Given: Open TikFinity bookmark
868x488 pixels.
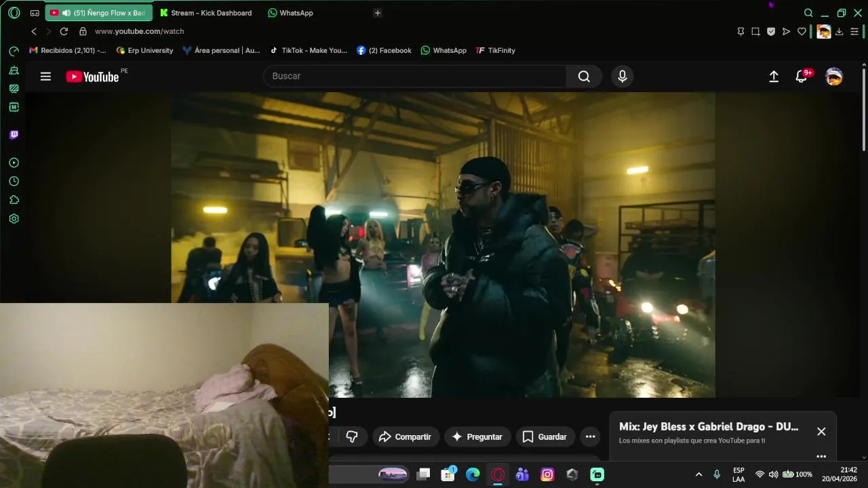Looking at the screenshot, I should pos(496,50).
